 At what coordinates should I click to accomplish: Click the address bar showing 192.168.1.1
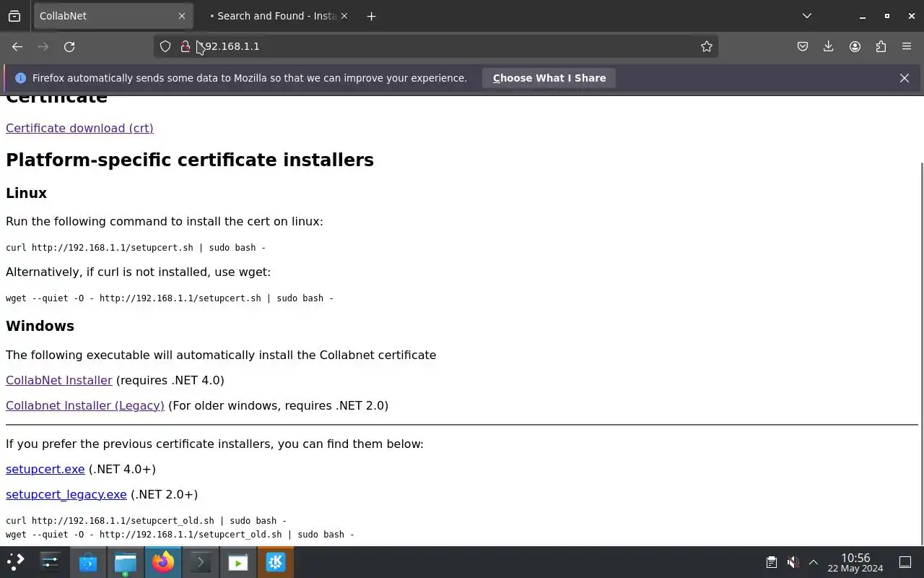click(x=435, y=46)
